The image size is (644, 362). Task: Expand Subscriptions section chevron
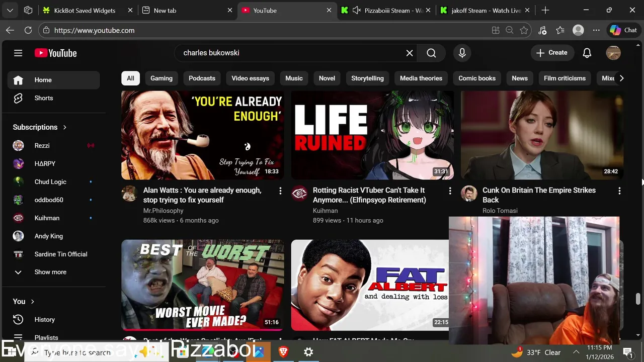[x=65, y=127]
